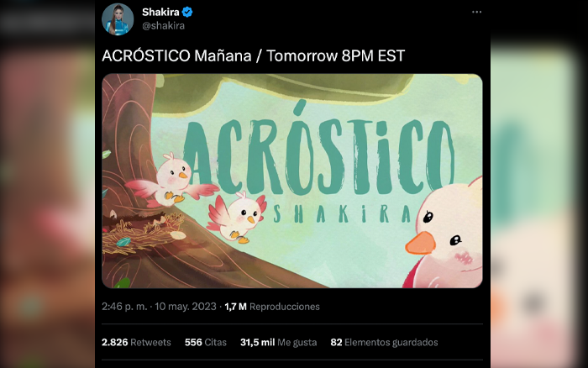Open the Shakira display name link
The image size is (588, 368).
[x=160, y=12]
